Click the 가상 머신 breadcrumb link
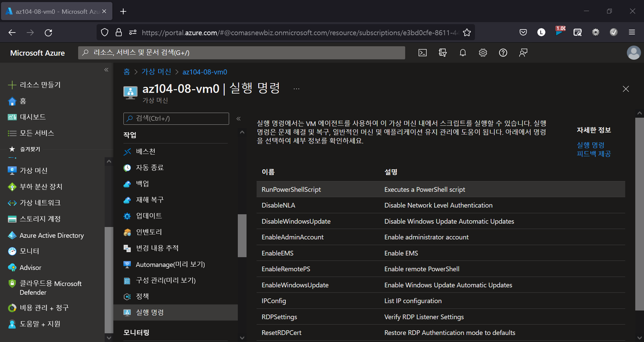The height and width of the screenshot is (342, 644). coord(156,72)
